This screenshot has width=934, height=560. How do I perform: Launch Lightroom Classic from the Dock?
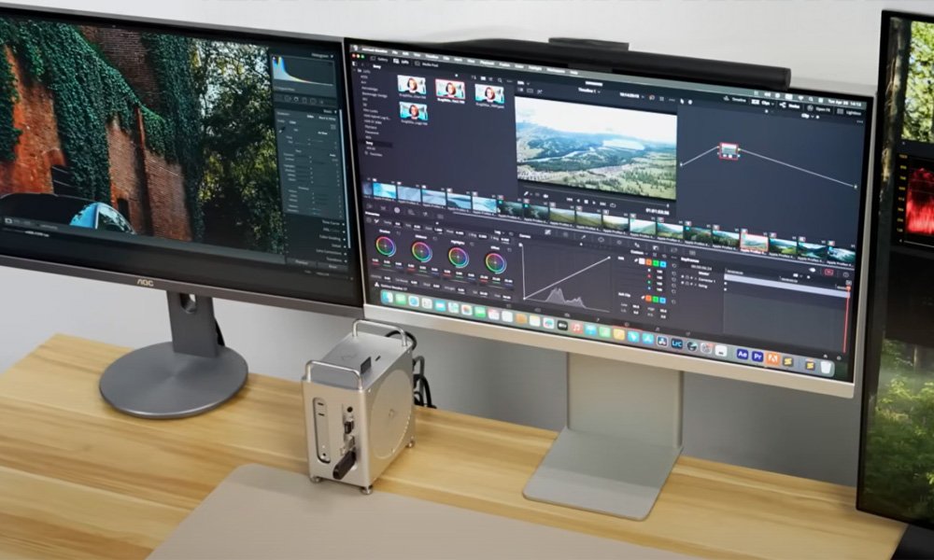click(x=677, y=343)
